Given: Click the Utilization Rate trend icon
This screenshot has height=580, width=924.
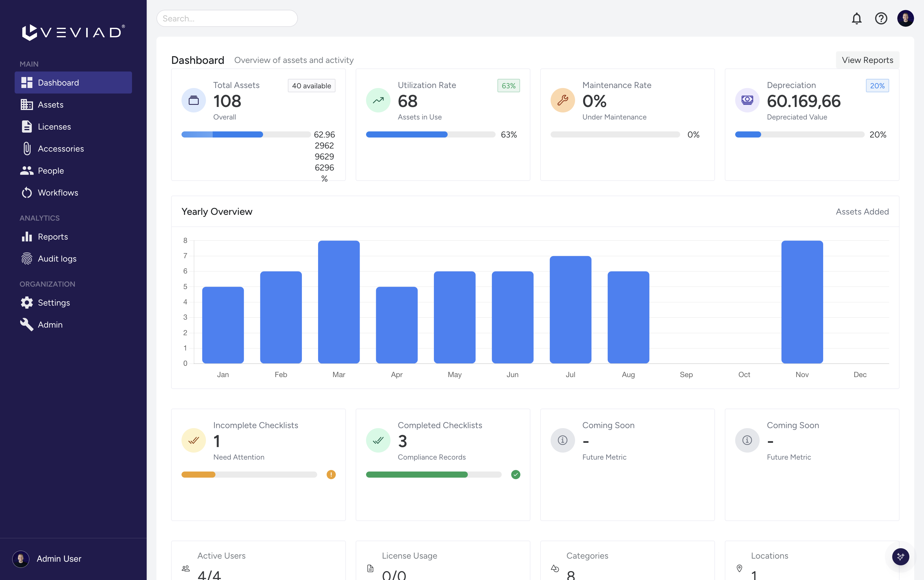Looking at the screenshot, I should click(378, 101).
